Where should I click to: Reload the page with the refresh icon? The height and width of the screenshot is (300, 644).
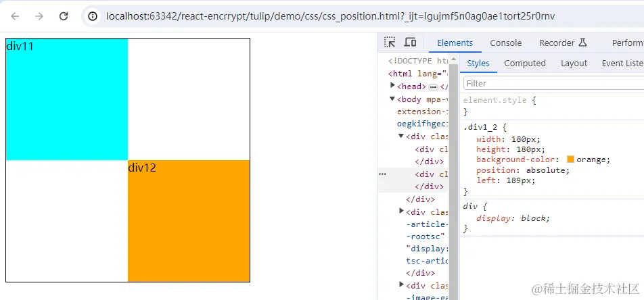pyautogui.click(x=64, y=16)
